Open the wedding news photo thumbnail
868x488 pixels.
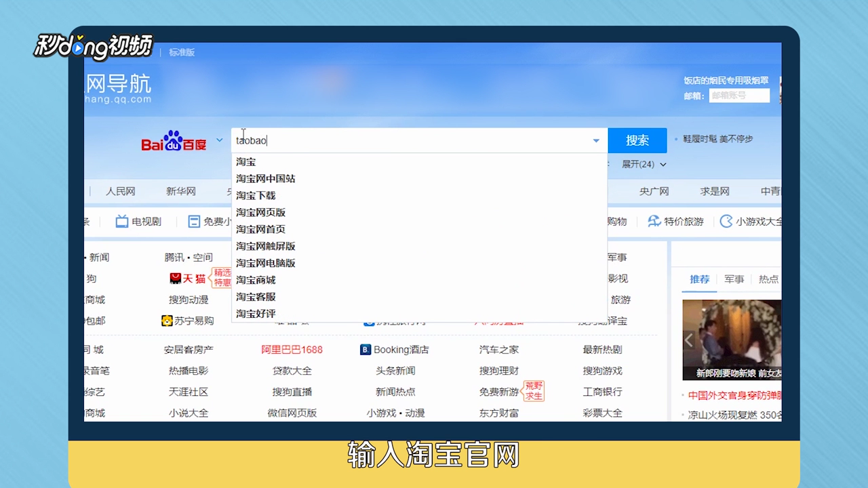[x=732, y=340]
